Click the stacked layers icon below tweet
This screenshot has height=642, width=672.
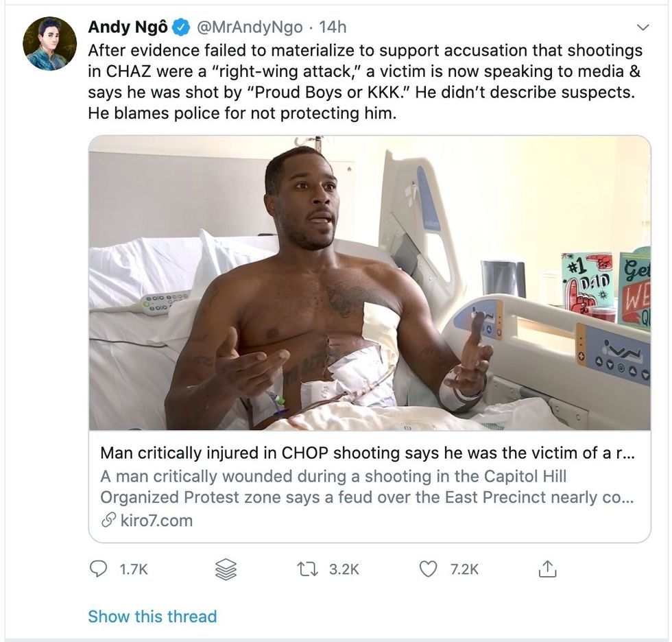pos(226,569)
